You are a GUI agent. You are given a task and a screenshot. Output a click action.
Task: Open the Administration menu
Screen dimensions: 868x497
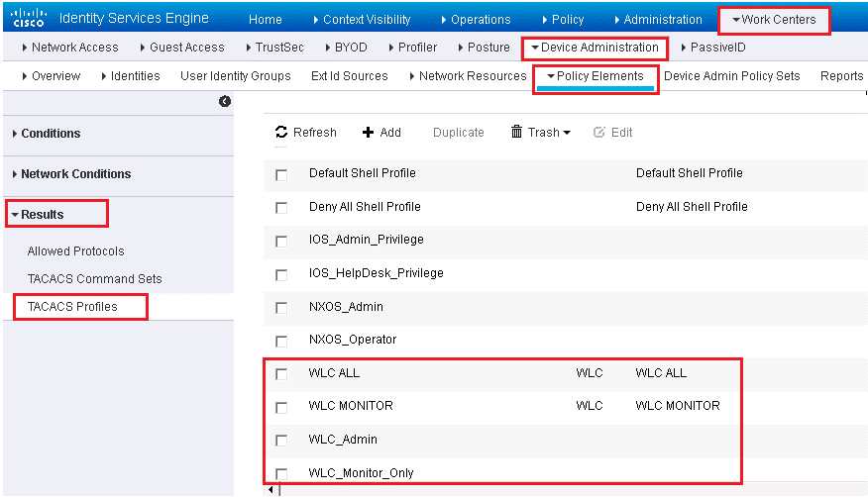[658, 20]
